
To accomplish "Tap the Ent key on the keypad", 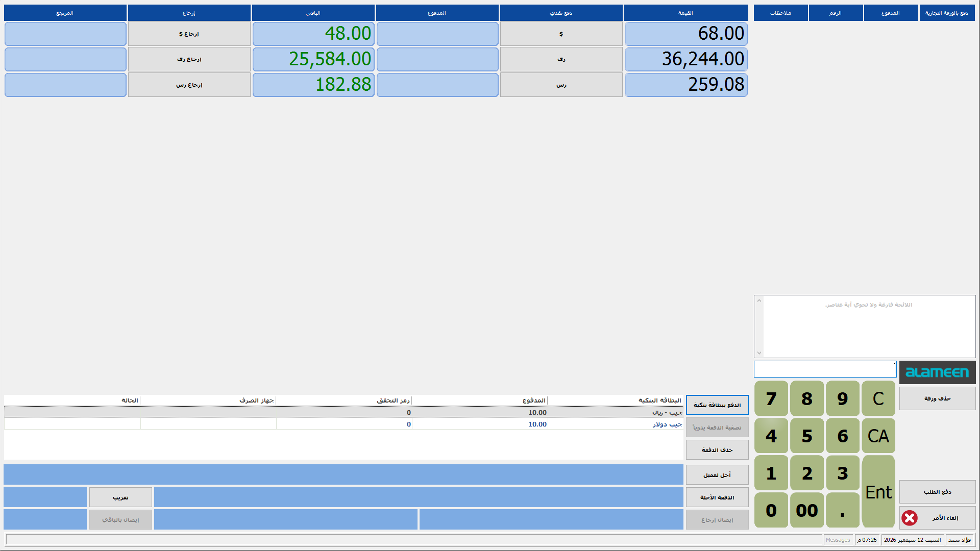I will (x=878, y=492).
